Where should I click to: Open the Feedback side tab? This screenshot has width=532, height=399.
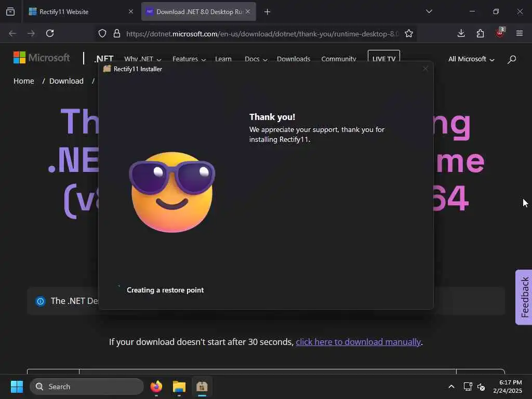coord(524,297)
